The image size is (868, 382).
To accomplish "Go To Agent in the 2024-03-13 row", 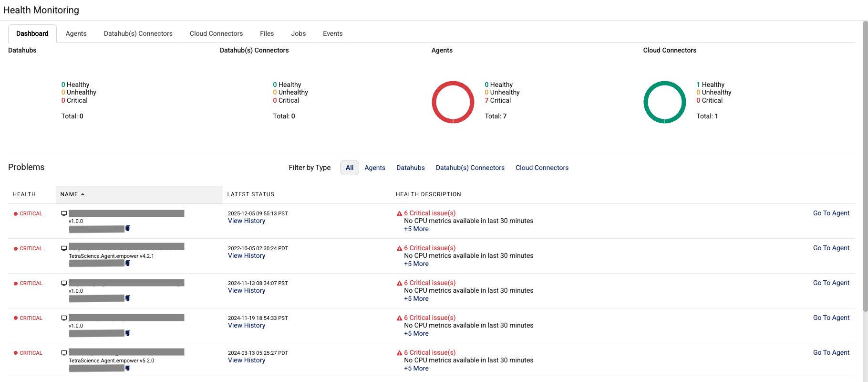I will click(831, 352).
